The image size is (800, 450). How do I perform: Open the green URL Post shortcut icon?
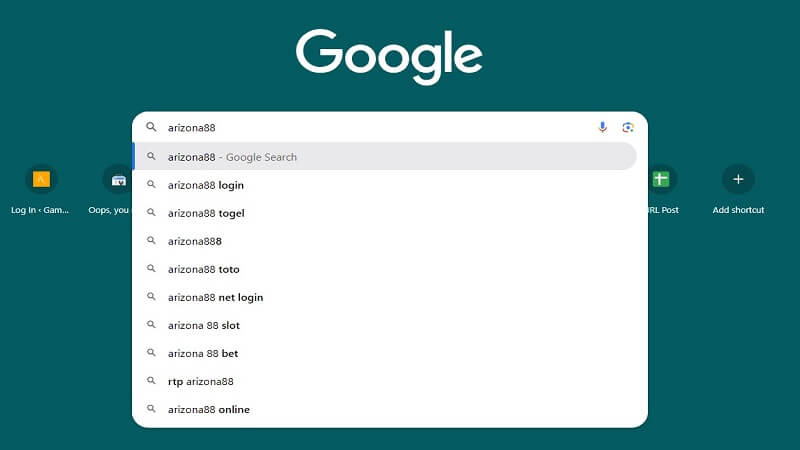tap(661, 179)
